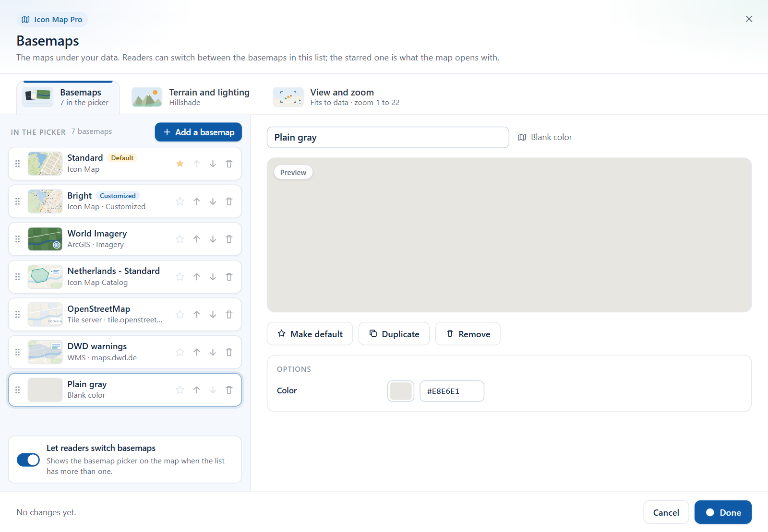This screenshot has height=532, width=768.
Task: Delete the Standard basemap with its trash icon
Action: pos(229,164)
